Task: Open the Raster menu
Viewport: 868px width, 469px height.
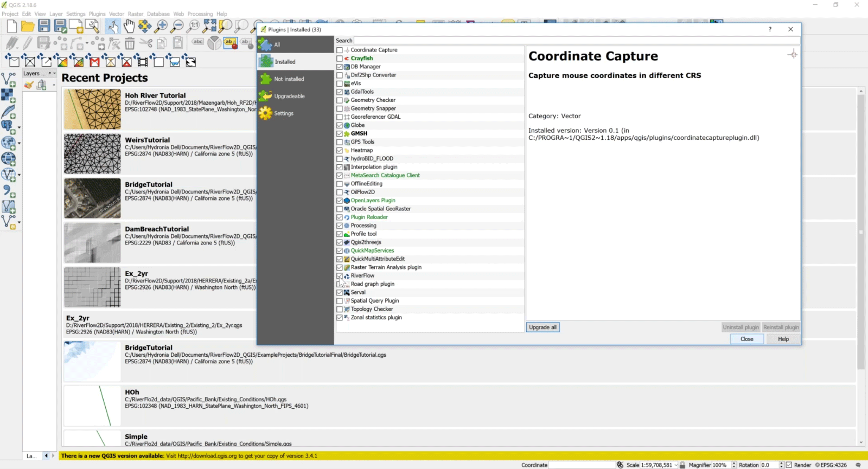Action: pos(136,14)
